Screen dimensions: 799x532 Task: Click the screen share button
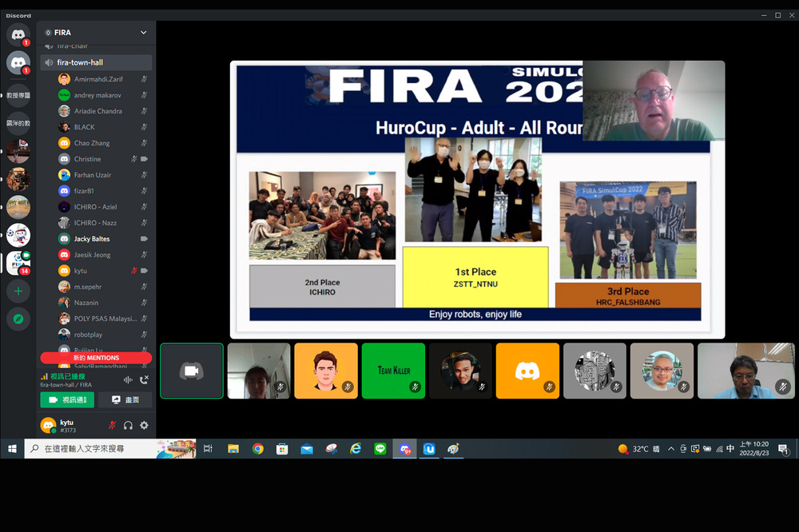pyautogui.click(x=125, y=400)
